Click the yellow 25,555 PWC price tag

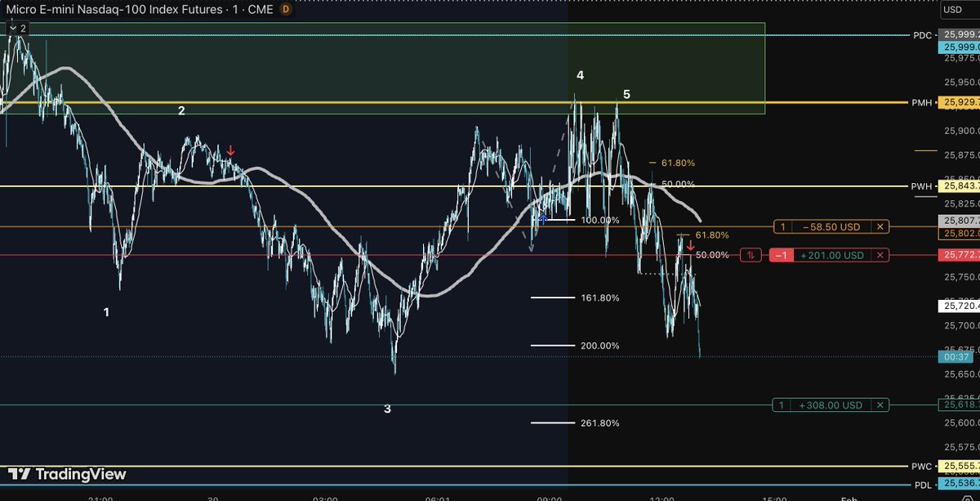point(959,466)
